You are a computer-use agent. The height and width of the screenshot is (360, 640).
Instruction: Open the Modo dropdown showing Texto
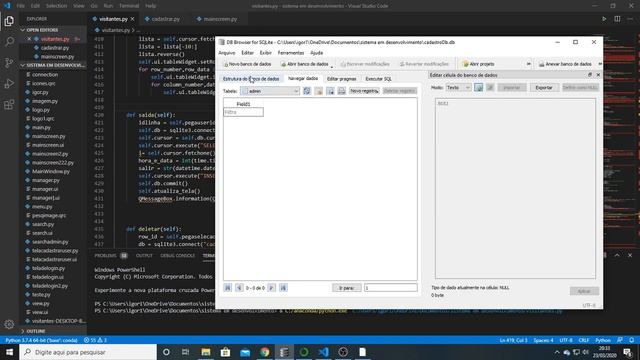458,87
